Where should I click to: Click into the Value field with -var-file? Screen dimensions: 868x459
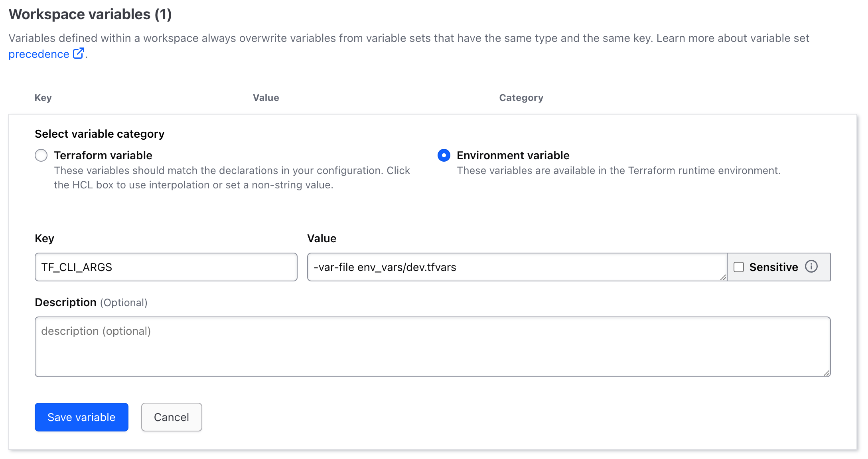coord(517,267)
